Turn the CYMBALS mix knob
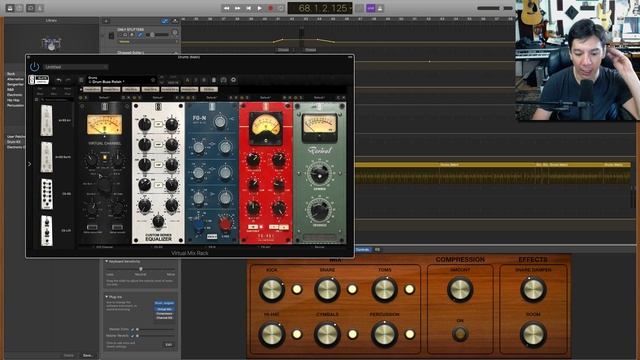The width and height of the screenshot is (640, 360). click(x=327, y=334)
